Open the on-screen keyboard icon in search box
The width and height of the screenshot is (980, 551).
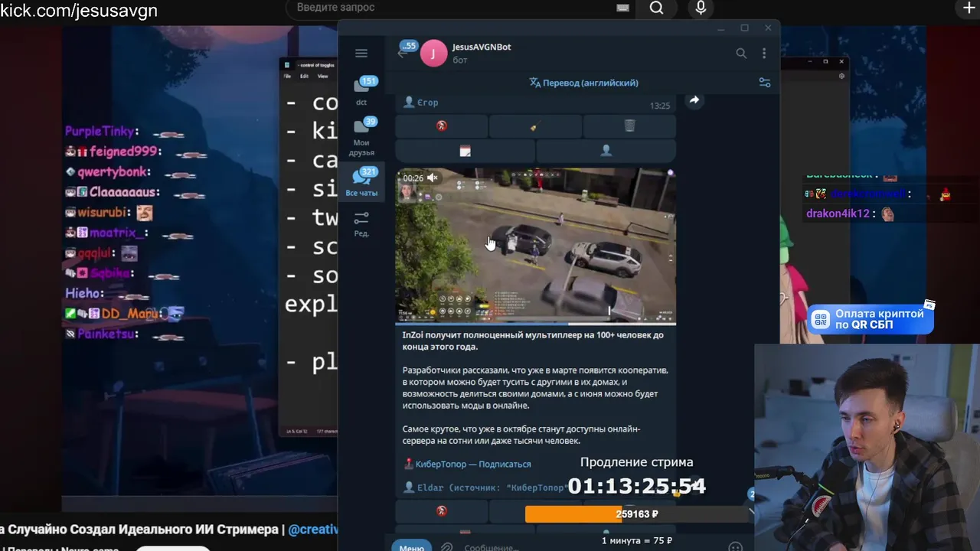[x=622, y=8]
